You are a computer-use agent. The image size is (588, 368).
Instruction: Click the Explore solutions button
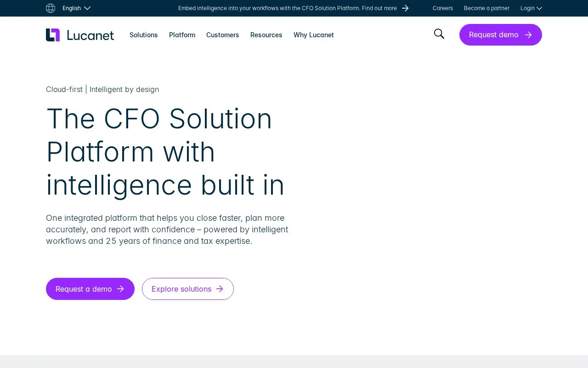pyautogui.click(x=188, y=289)
